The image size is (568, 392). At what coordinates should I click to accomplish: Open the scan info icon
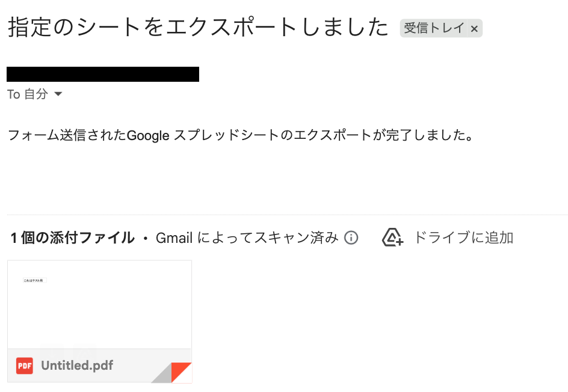[x=351, y=238]
